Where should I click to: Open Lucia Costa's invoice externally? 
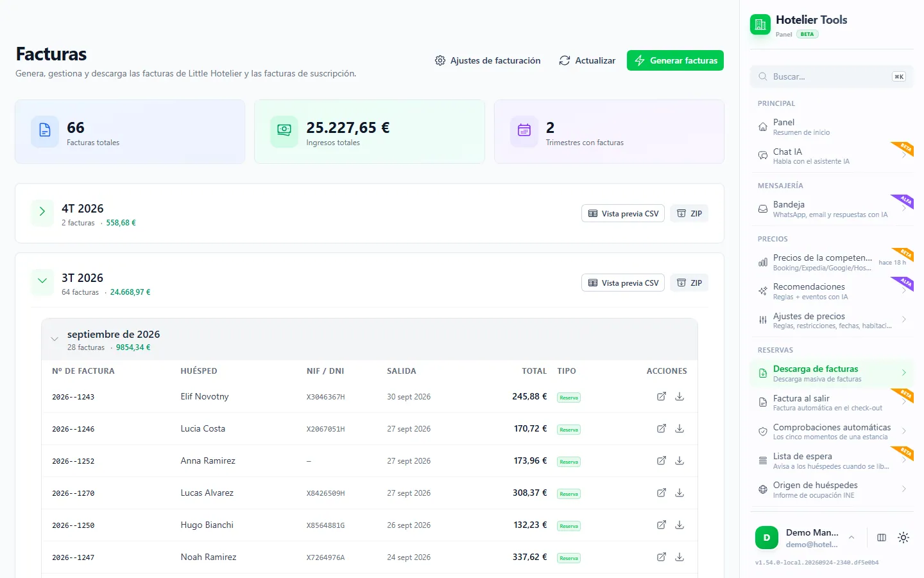click(x=662, y=428)
